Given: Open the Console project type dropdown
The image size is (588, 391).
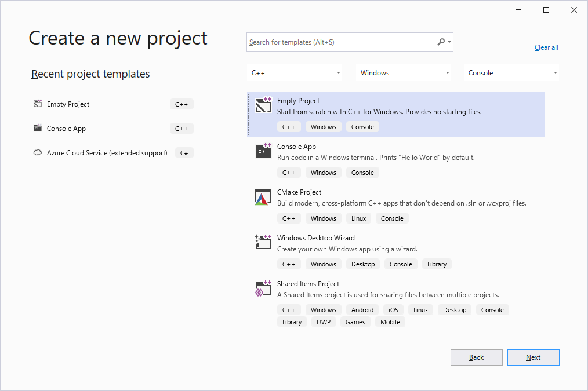Looking at the screenshot, I should point(513,73).
